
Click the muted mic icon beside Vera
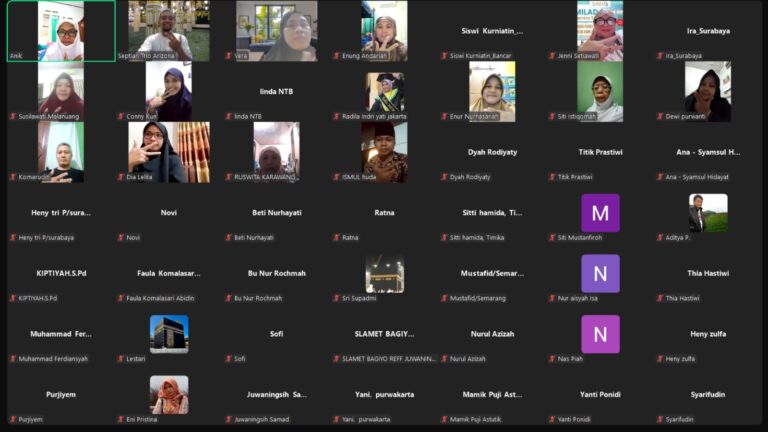(228, 56)
